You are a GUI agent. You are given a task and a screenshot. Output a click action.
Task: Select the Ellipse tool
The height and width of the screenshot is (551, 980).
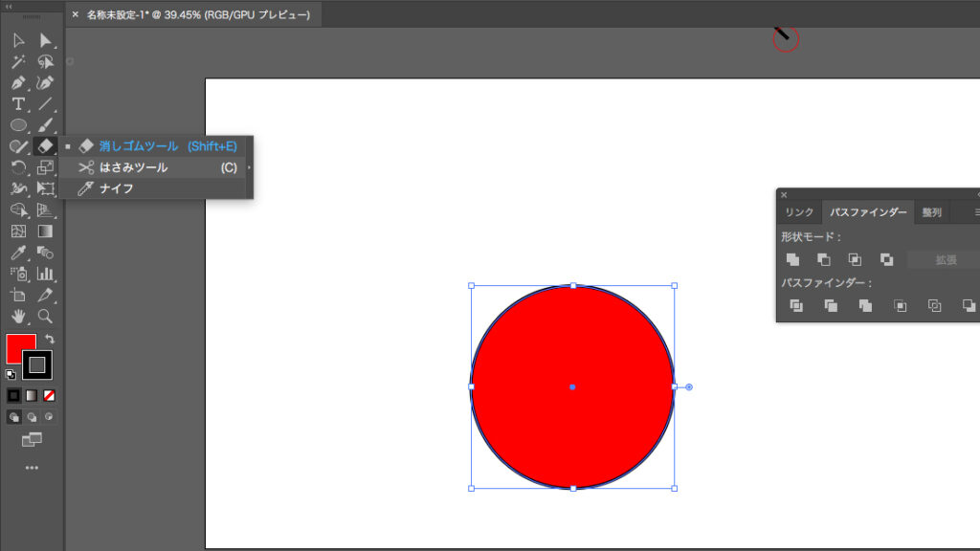[18, 125]
